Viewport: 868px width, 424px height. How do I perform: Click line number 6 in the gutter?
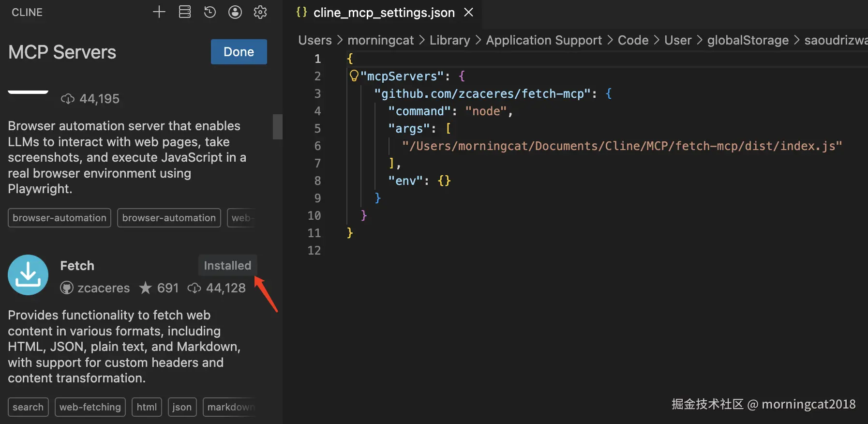pyautogui.click(x=317, y=146)
